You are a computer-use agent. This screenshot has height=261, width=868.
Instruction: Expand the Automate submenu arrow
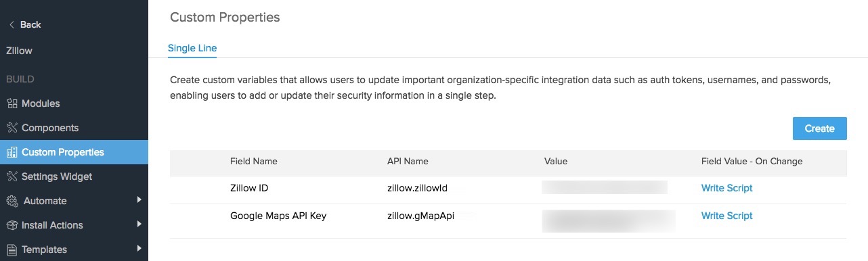point(139,200)
